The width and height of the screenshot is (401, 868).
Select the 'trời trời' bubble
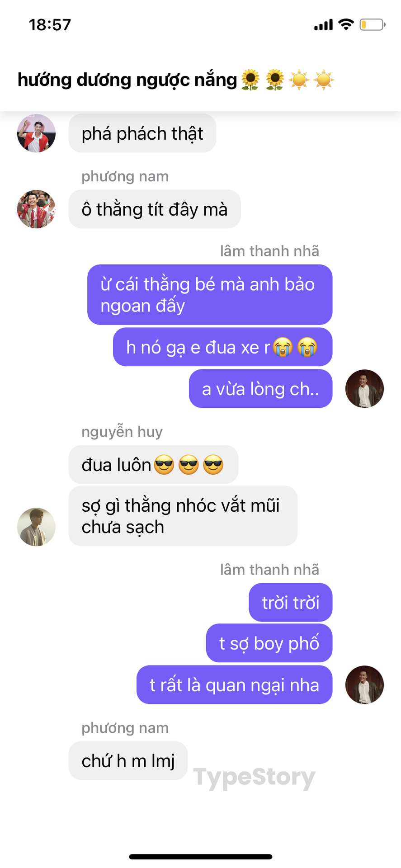[291, 602]
